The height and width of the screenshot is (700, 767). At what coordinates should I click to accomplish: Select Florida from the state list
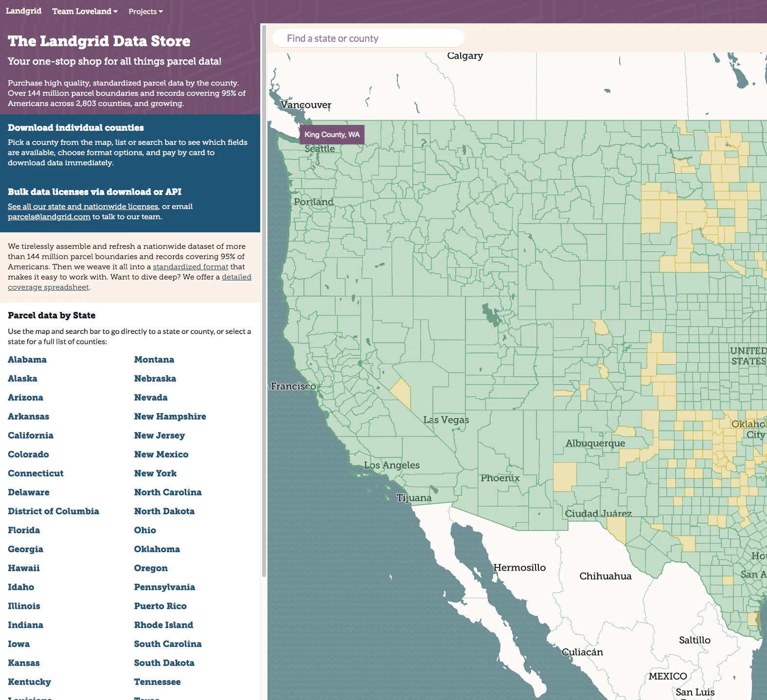point(24,530)
